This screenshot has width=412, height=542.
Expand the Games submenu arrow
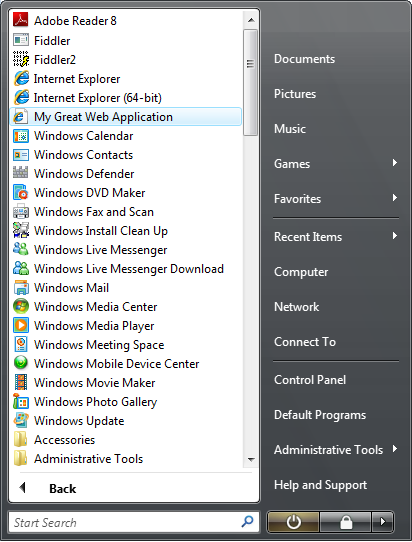pos(395,162)
